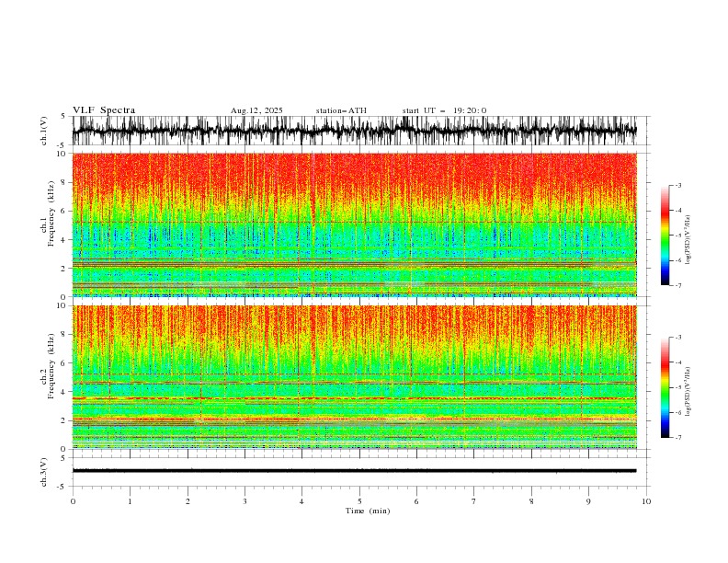Click the ch.2 colorbar "log(PSD)" label

[688, 392]
